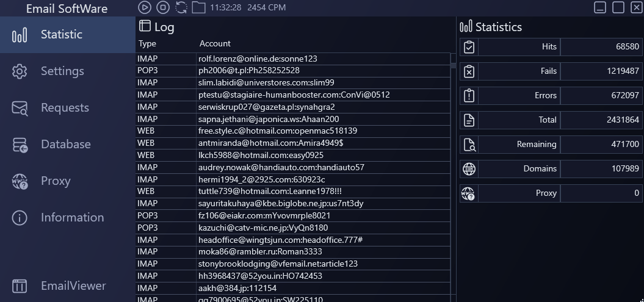Screen dimensions: 644x302
Task: Click the Fails clipboard-x icon
Action: pyautogui.click(x=469, y=71)
